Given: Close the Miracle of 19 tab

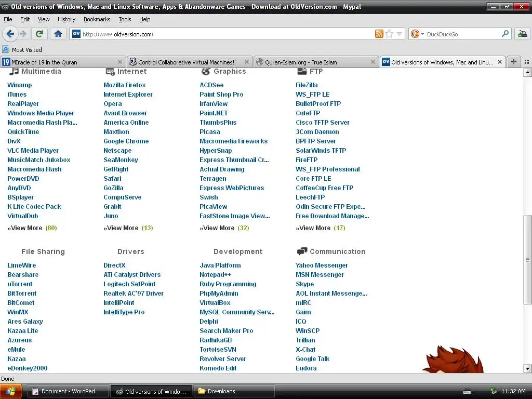Looking at the screenshot, I should (120, 62).
